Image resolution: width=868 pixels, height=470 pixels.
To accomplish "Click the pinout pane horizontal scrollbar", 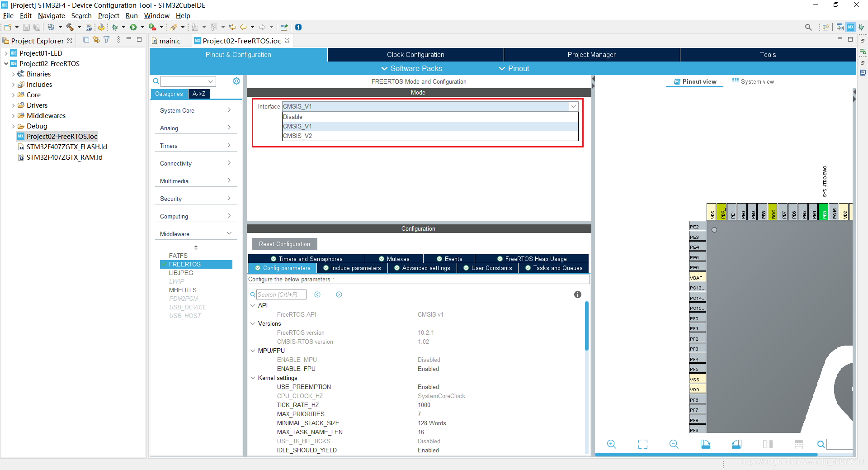I will tap(706, 455).
